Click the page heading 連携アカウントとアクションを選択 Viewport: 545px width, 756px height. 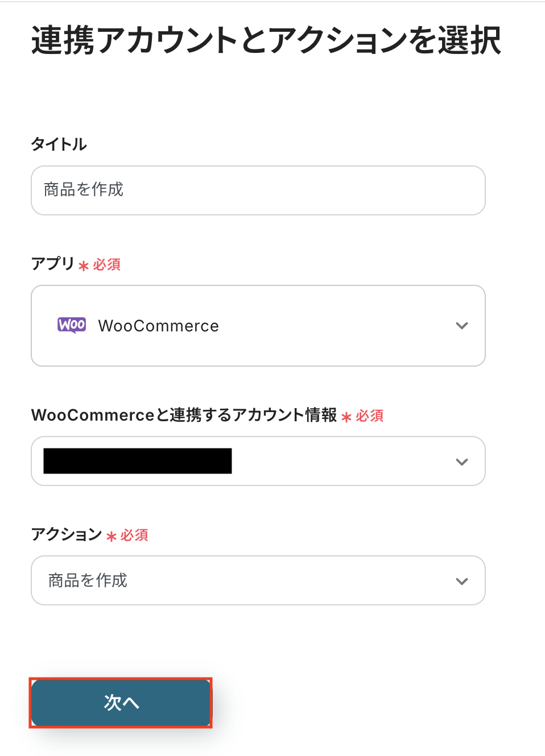(x=266, y=41)
